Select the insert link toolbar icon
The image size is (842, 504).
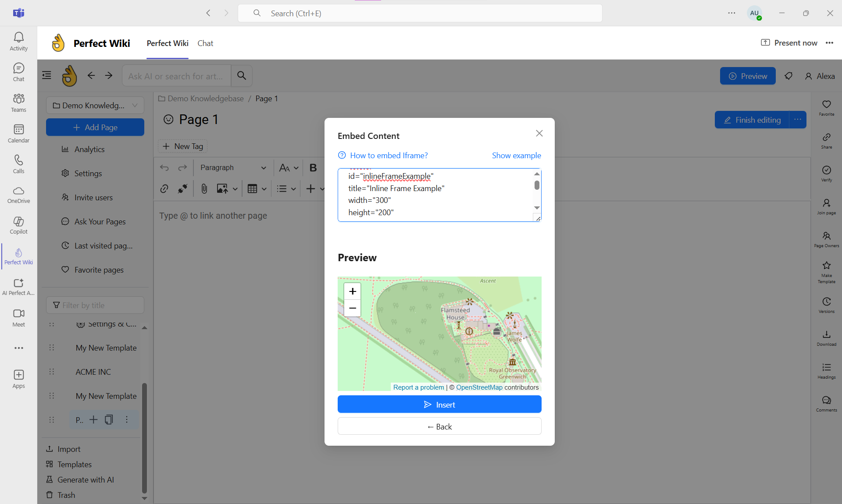pos(164,188)
